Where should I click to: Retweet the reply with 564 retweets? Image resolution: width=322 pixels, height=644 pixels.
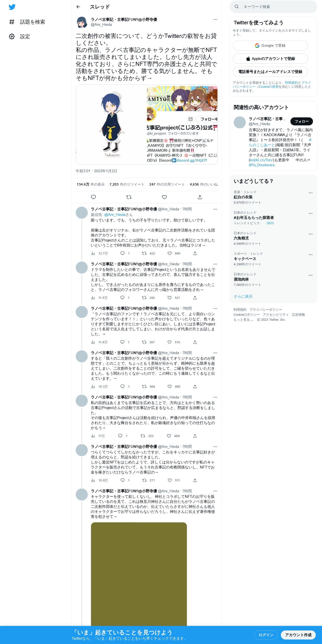click(x=144, y=386)
